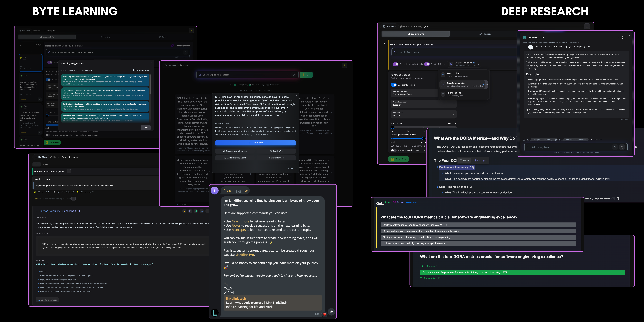Click send arrow in Learning Chat
Viewport: 644px width, 322px height.
(622, 147)
